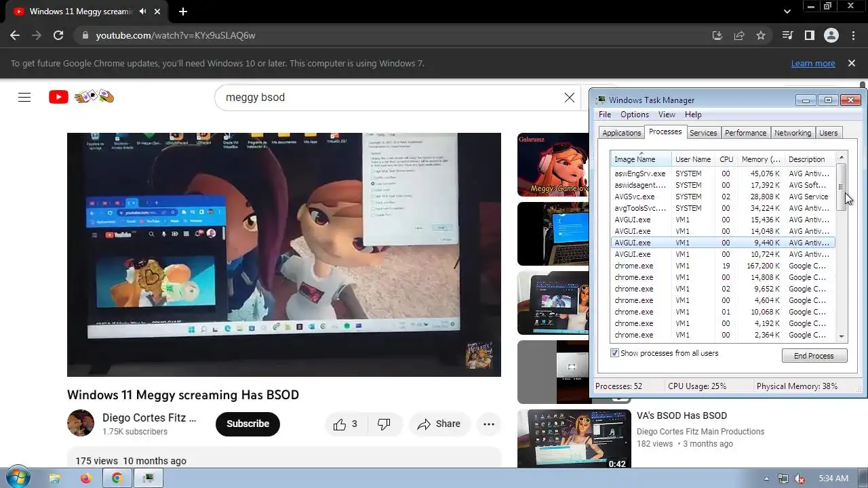Select the aswEngSrv.exe process row
The image size is (868, 488).
[722, 174]
